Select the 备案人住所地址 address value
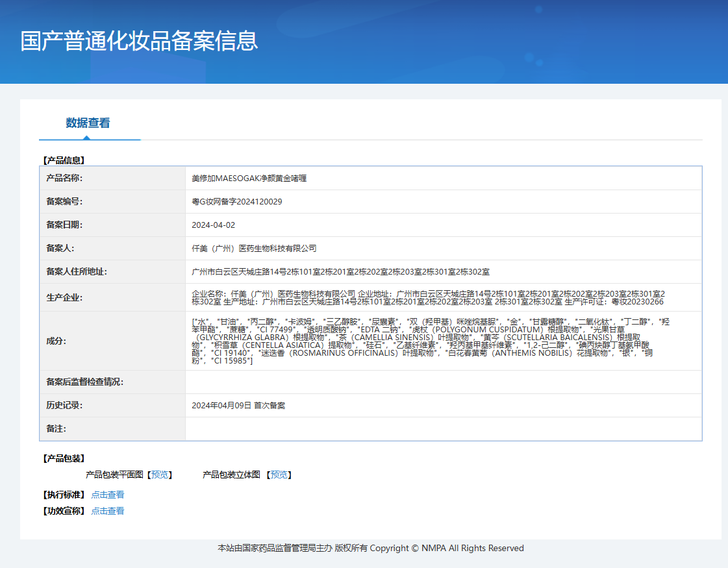Image resolution: width=728 pixels, height=568 pixels. coord(340,271)
